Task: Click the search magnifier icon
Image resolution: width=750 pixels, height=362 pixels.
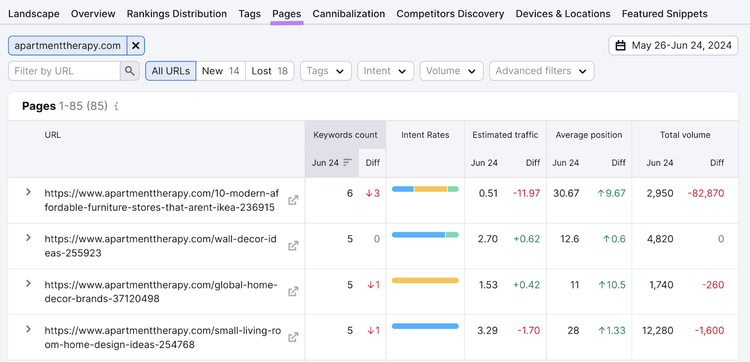Action: coord(130,71)
